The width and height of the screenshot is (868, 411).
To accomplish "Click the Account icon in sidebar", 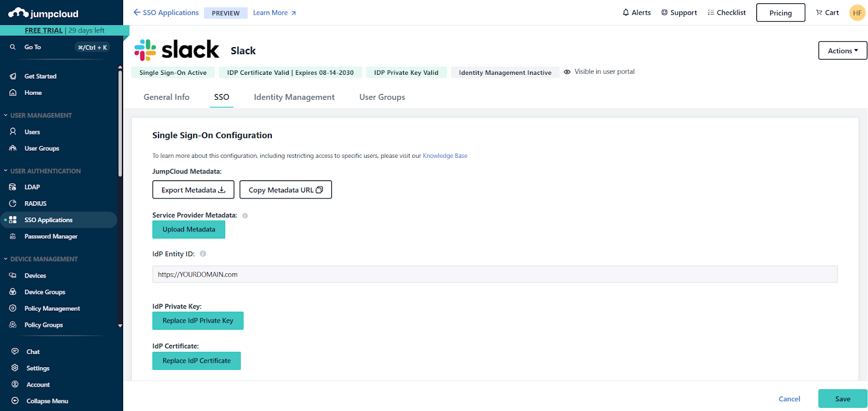I will (15, 384).
